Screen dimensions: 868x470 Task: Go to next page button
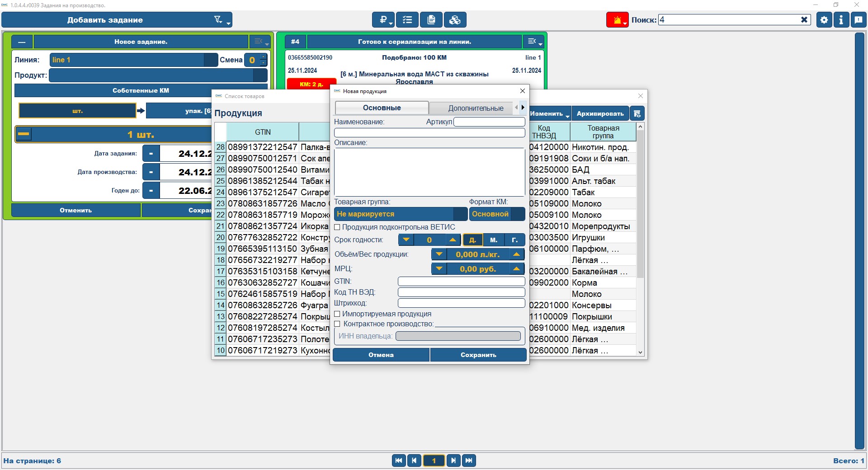453,461
